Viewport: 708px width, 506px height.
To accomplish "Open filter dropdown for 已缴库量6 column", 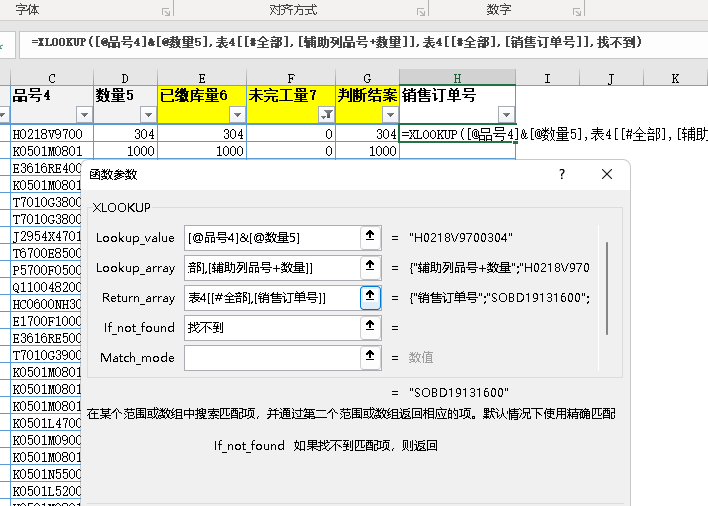I will (x=237, y=115).
